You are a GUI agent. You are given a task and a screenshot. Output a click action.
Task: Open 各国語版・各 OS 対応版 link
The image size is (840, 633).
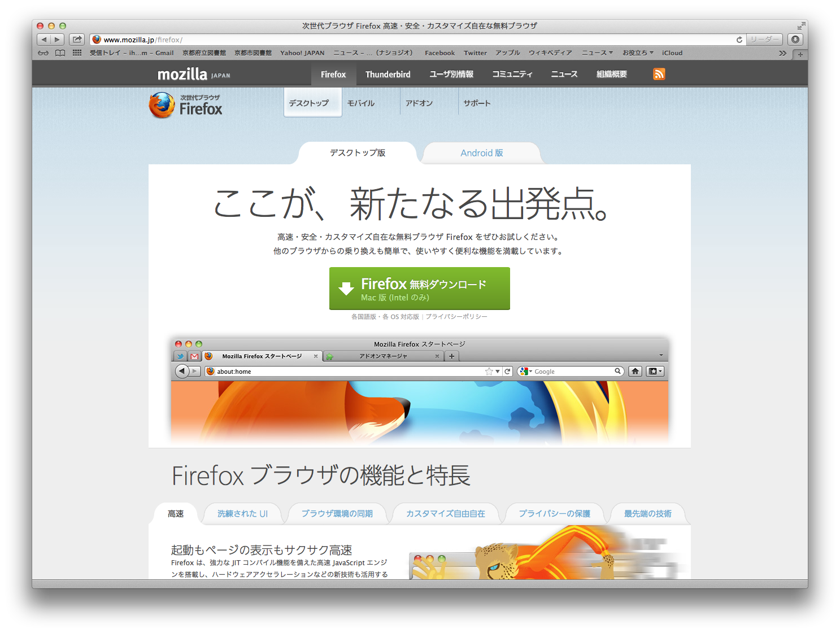385,317
